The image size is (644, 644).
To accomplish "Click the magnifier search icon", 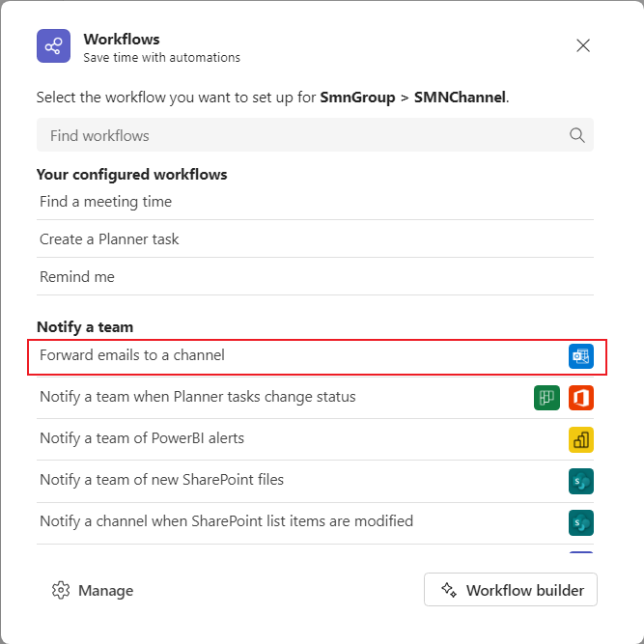I will (576, 135).
